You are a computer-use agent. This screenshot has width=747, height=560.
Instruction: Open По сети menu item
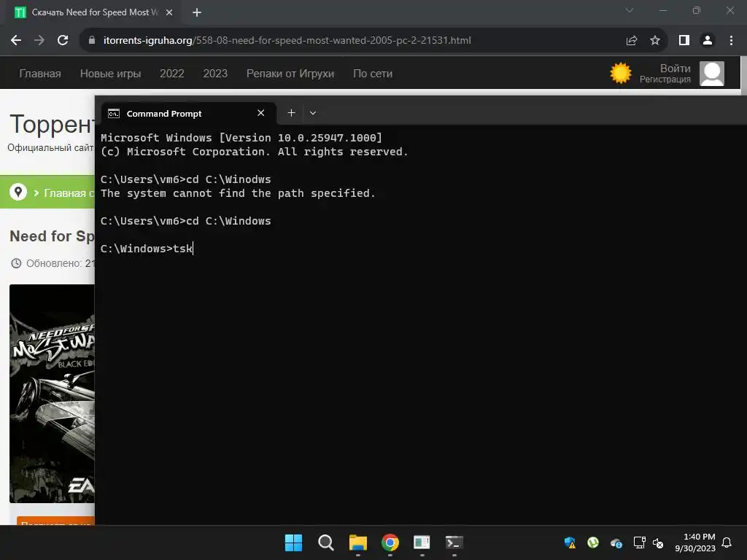[x=373, y=74]
